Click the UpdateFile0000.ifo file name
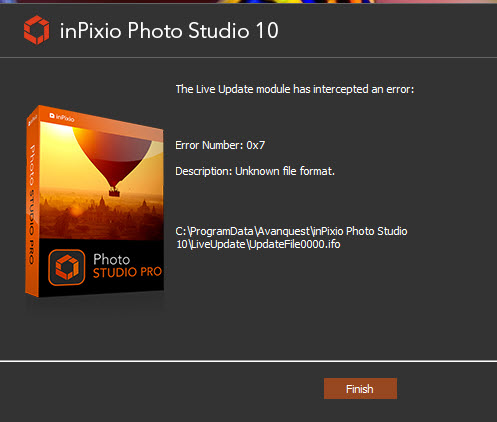The height and width of the screenshot is (422, 497). [x=295, y=244]
